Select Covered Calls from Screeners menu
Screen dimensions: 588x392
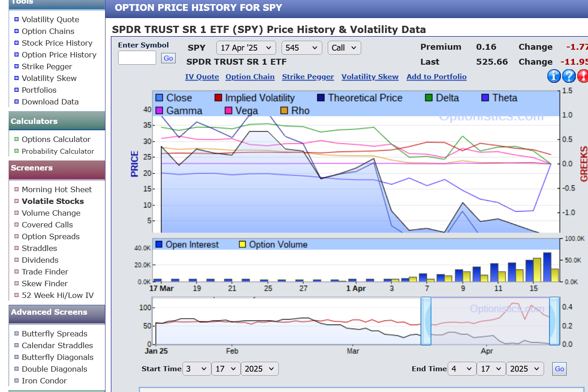click(47, 225)
